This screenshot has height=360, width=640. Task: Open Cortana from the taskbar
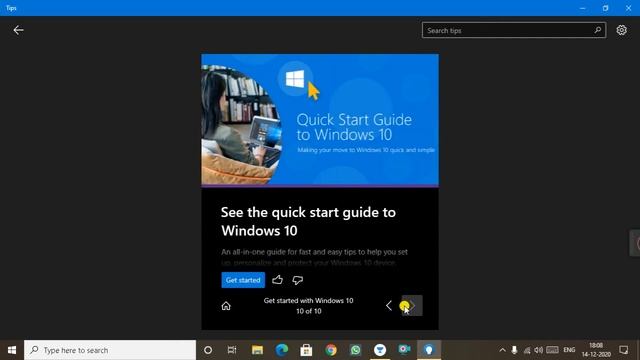coord(208,350)
